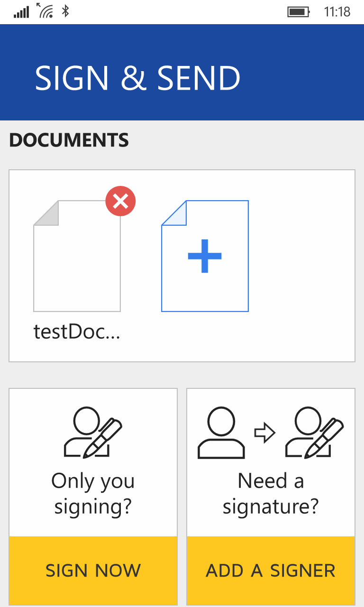Tap the person-with-pen icon above Only you signing
364x607 pixels.
click(93, 433)
